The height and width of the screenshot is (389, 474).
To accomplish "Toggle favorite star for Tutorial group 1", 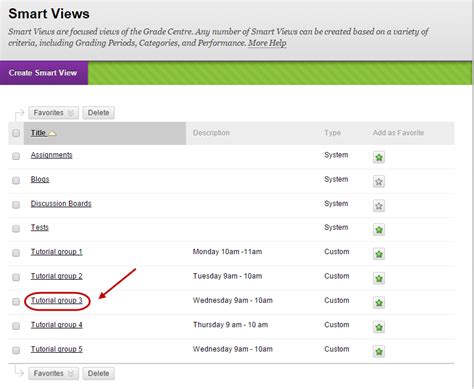I will (x=379, y=254).
